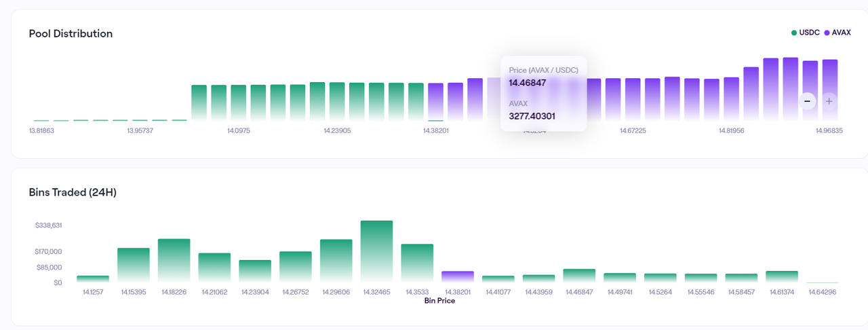Select the purple 14.38201 bar in Bins Traded
Image resolution: width=868 pixels, height=330 pixels.
[x=458, y=277]
